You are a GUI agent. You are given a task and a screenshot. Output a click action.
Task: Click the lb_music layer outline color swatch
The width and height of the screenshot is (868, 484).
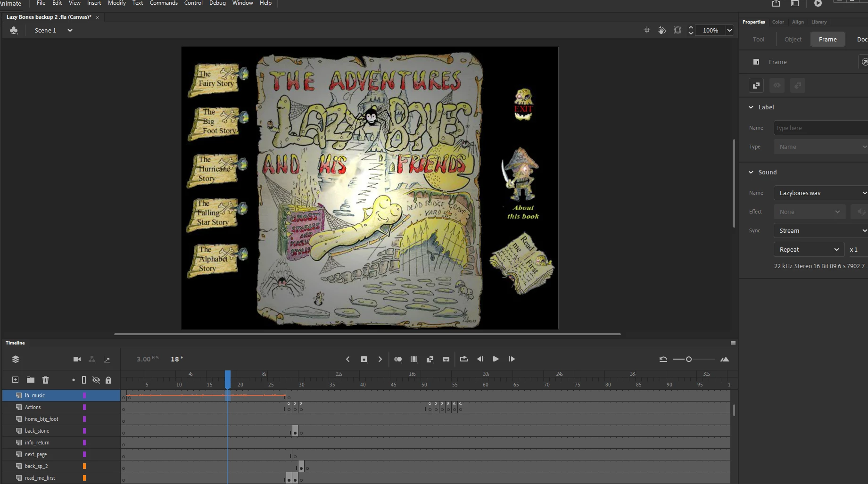coord(84,395)
